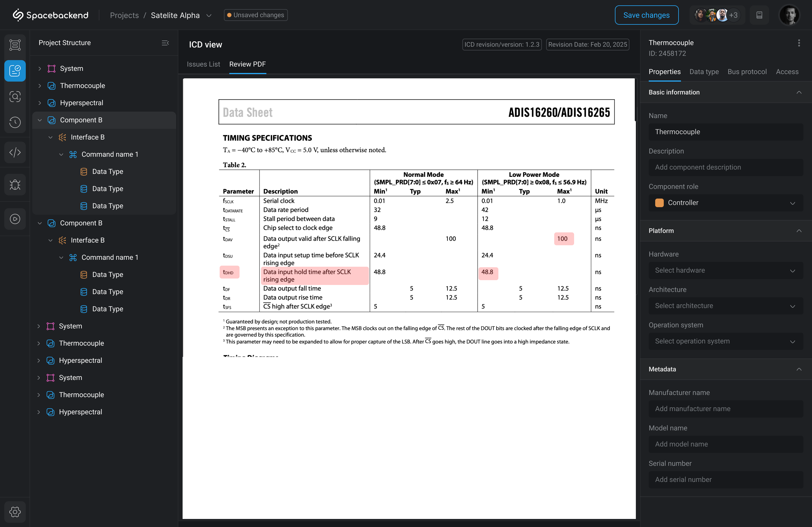Screen dimensions: 812x527
Task: Collapse the Basic information section
Action: [799, 92]
